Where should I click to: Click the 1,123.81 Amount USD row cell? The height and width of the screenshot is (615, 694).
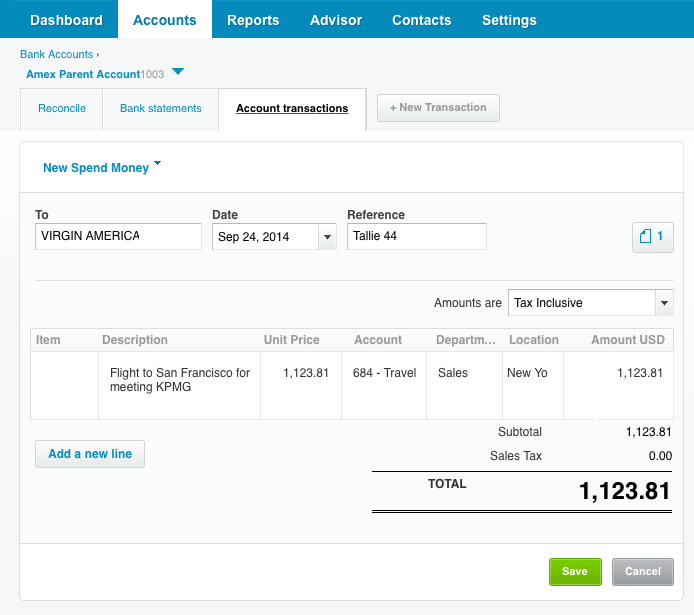pyautogui.click(x=618, y=385)
